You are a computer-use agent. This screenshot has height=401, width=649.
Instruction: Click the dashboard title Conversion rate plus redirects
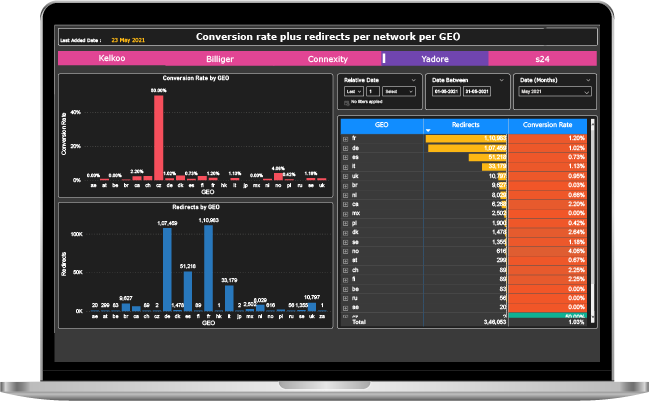(328, 37)
